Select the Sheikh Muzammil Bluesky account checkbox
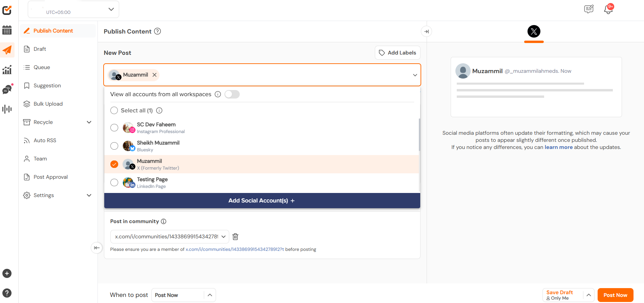The width and height of the screenshot is (644, 303). pyautogui.click(x=114, y=146)
